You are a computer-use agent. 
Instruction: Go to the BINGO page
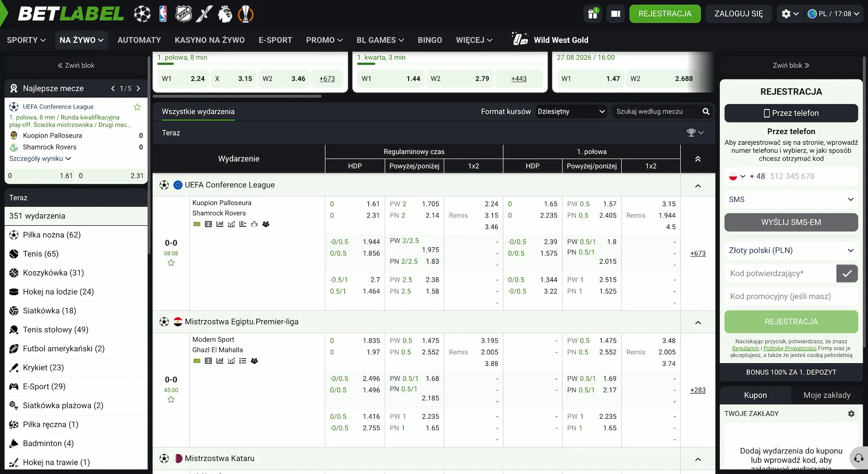click(429, 40)
